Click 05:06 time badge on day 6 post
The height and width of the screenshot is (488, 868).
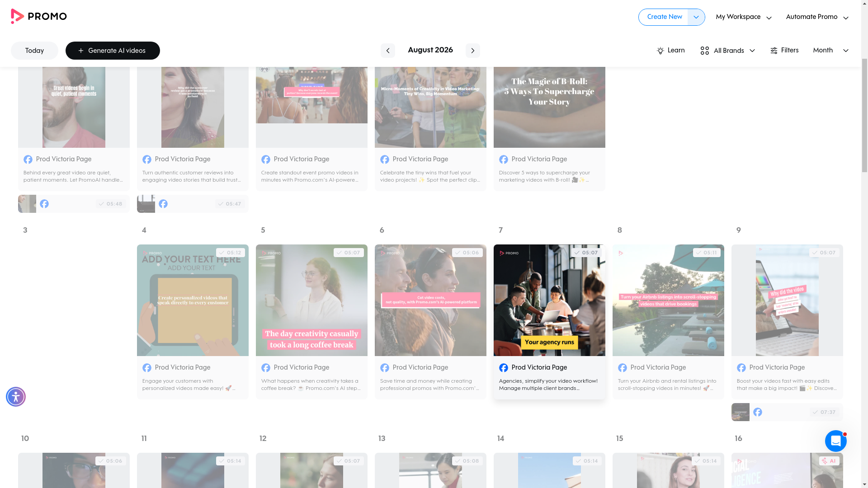pyautogui.click(x=467, y=253)
